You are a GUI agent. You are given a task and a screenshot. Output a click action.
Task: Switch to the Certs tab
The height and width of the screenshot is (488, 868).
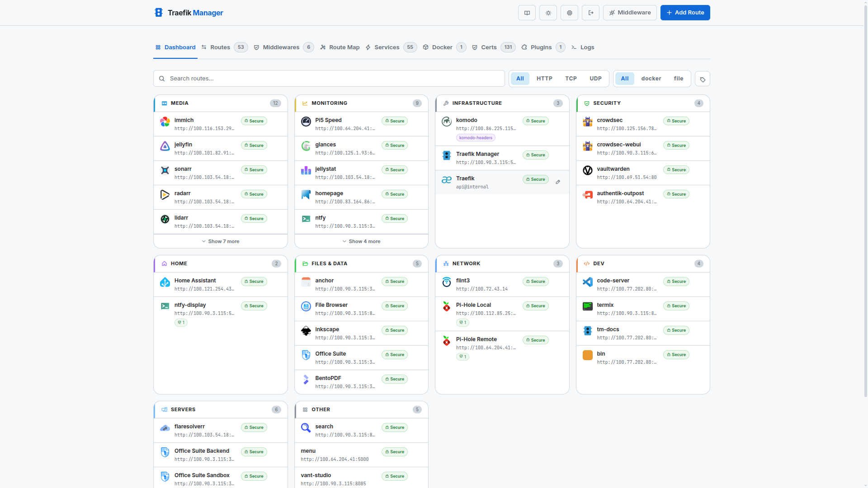click(x=489, y=47)
